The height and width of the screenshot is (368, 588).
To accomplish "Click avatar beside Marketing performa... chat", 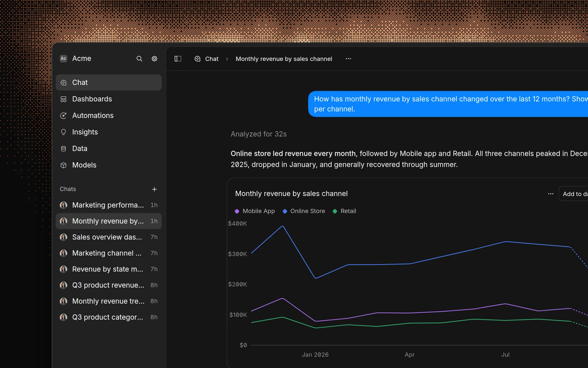I will pos(64,205).
